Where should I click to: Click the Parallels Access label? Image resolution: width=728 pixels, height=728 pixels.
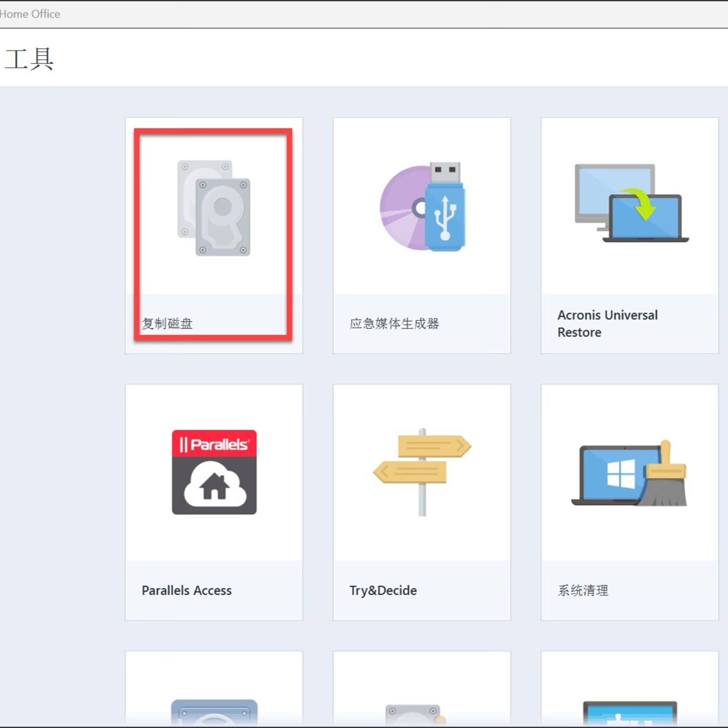[187, 590]
